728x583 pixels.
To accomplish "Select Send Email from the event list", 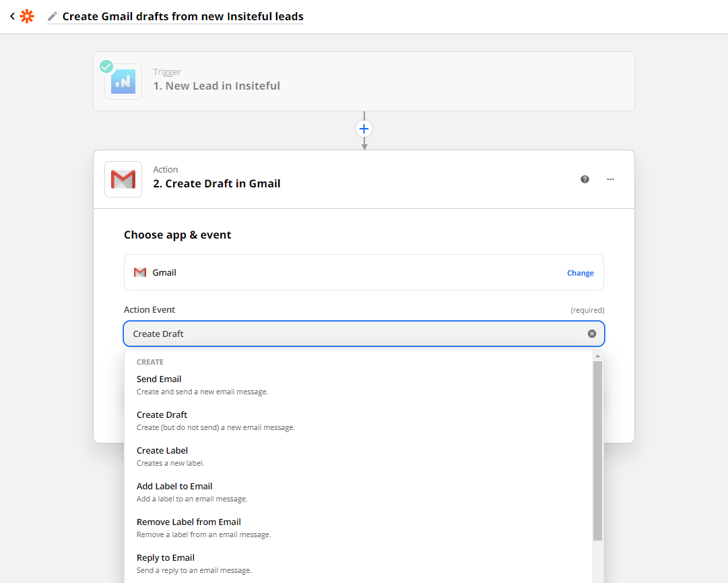I will click(159, 379).
